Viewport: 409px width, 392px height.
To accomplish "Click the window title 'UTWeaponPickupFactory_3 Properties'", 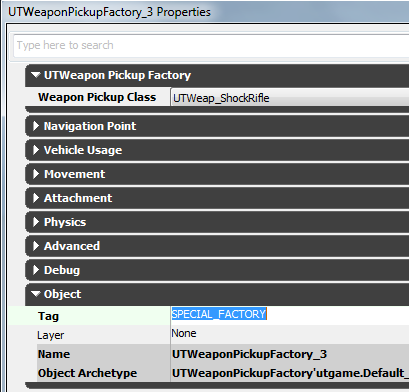I will pos(109,12).
